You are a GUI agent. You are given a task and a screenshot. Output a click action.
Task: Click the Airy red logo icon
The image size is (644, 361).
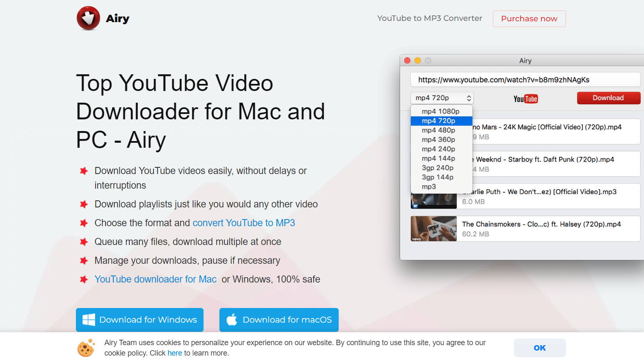[x=88, y=18]
